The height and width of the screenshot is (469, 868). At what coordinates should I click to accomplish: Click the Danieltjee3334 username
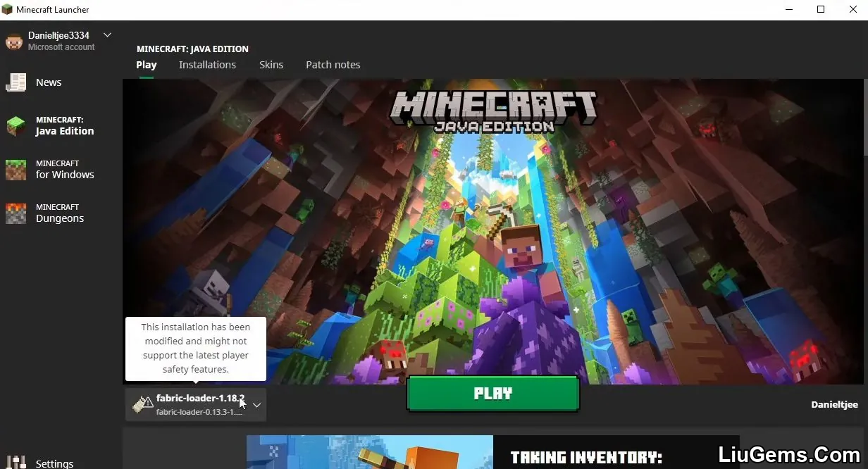58,35
